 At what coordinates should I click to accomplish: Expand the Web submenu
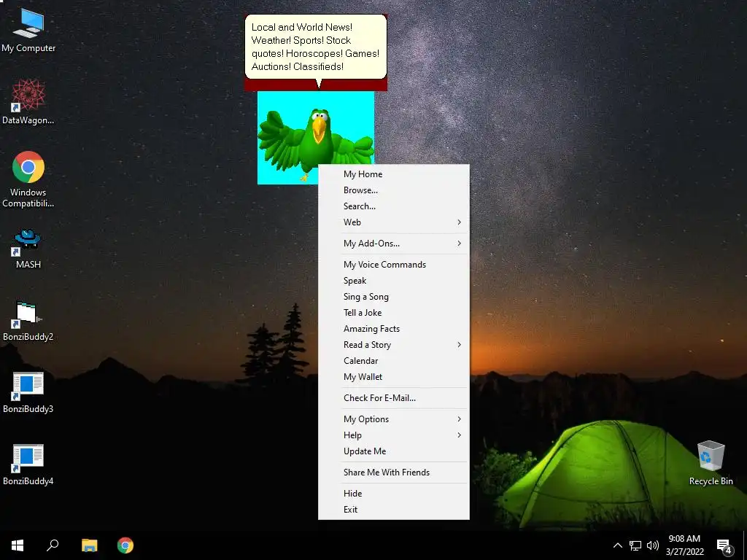pos(393,222)
